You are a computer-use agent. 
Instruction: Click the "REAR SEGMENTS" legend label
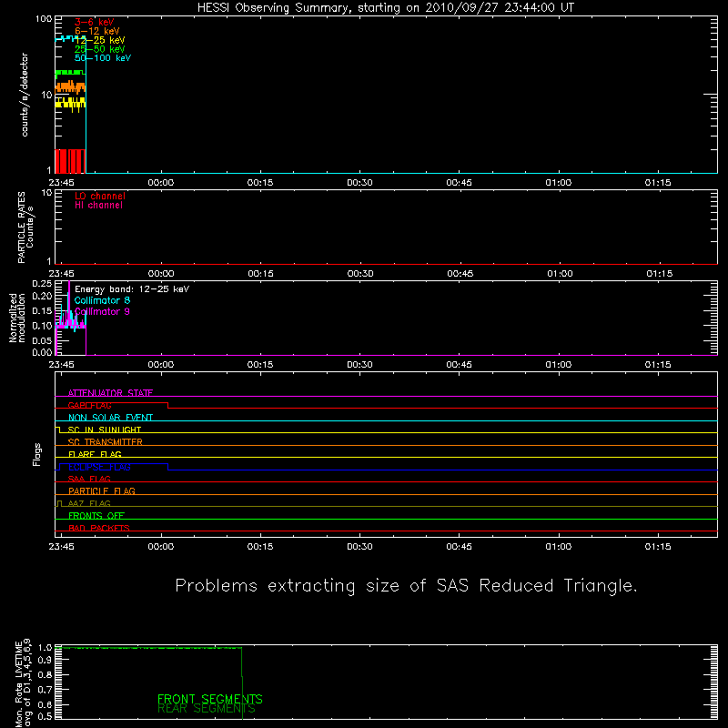coord(207,709)
